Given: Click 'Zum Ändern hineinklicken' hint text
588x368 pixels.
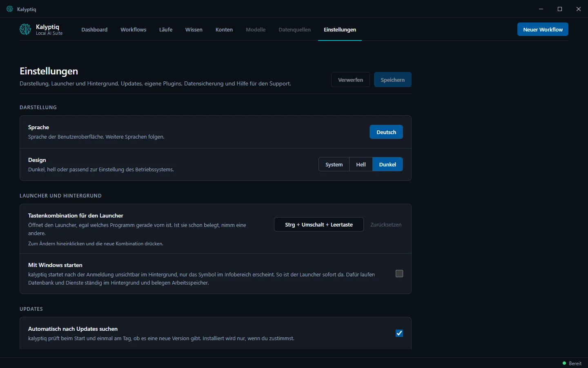Looking at the screenshot, I should coord(96,243).
